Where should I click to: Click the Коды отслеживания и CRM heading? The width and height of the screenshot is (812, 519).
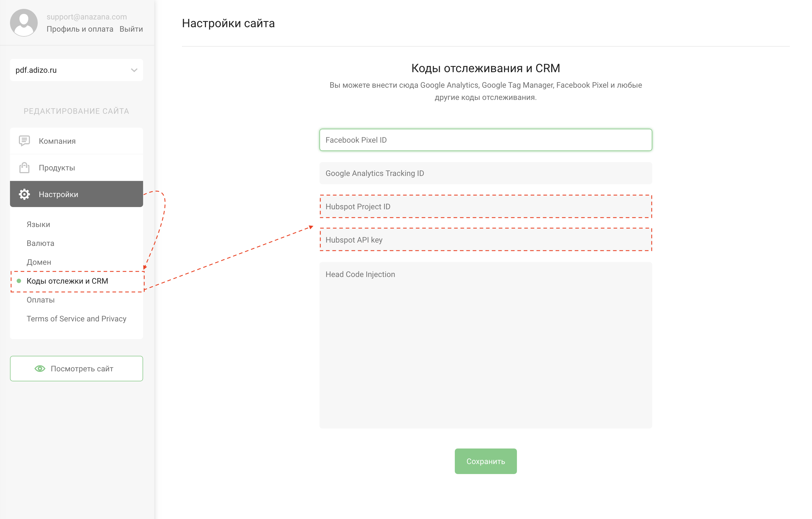pos(486,68)
